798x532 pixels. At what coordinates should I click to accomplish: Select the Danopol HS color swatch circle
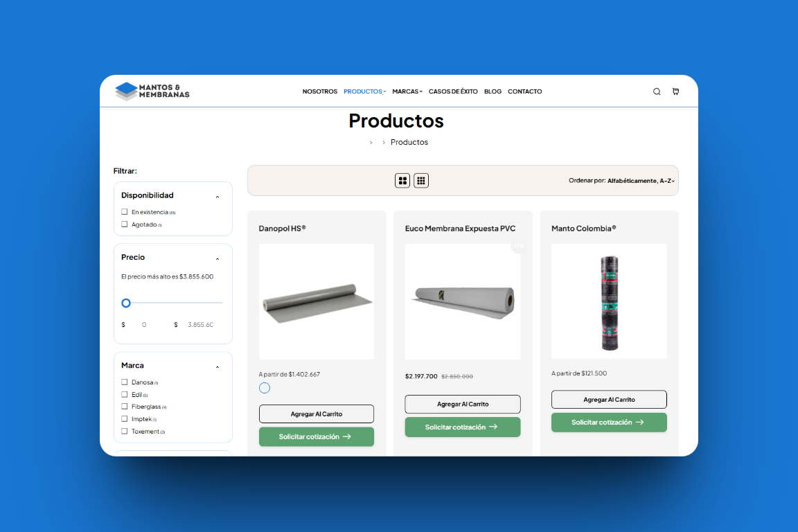tap(265, 389)
